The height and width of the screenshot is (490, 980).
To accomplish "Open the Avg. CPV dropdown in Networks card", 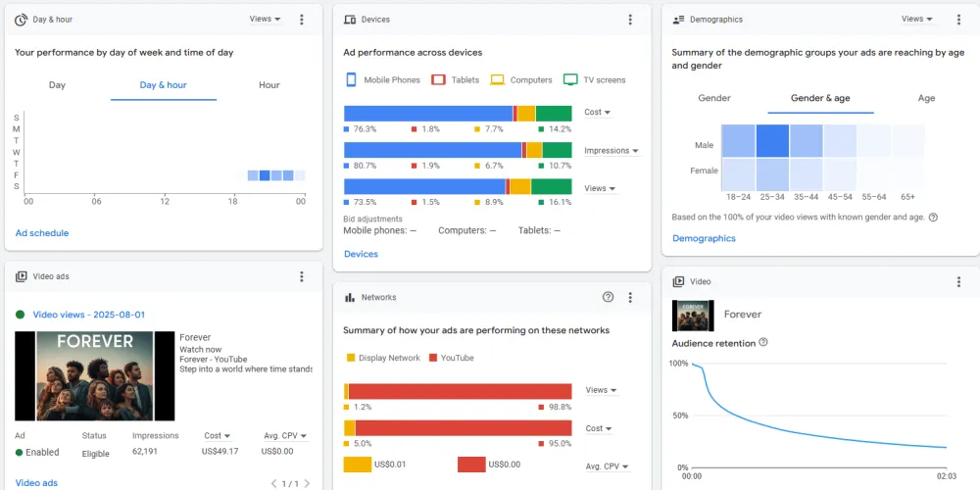I will point(607,467).
